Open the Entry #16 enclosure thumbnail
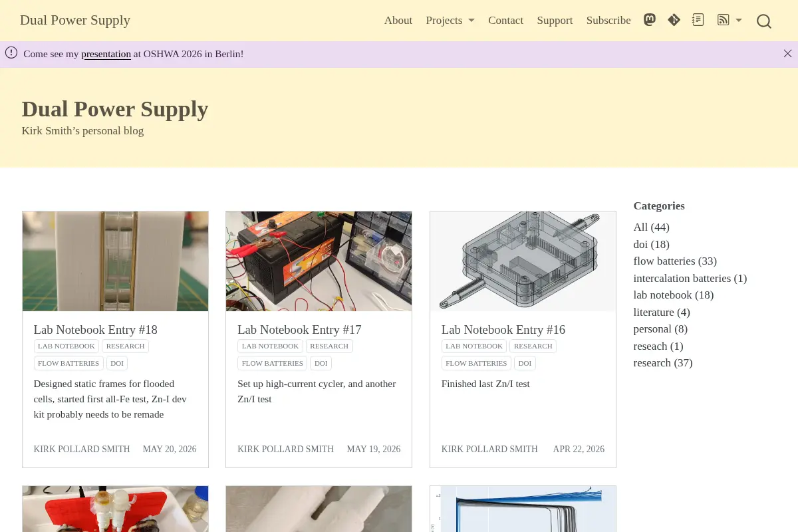The image size is (798, 532). click(523, 261)
